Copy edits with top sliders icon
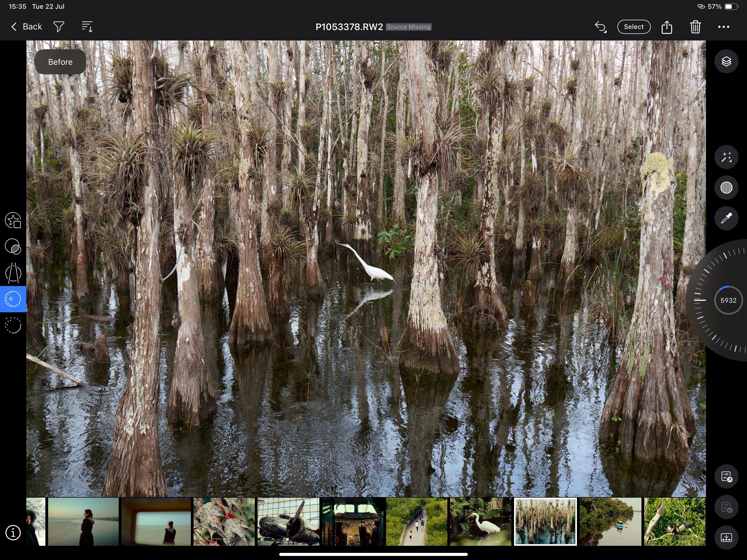747x560 pixels. point(726,477)
